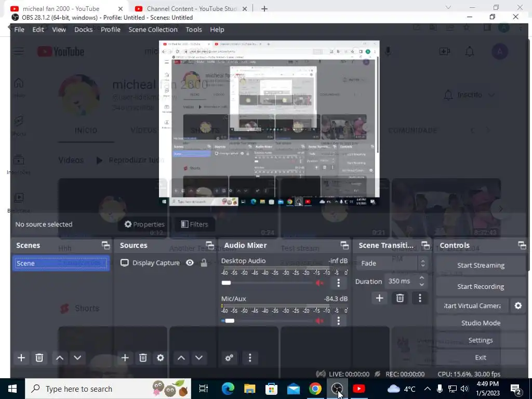
Task: Add a new source with plus icon
Action: (125, 357)
